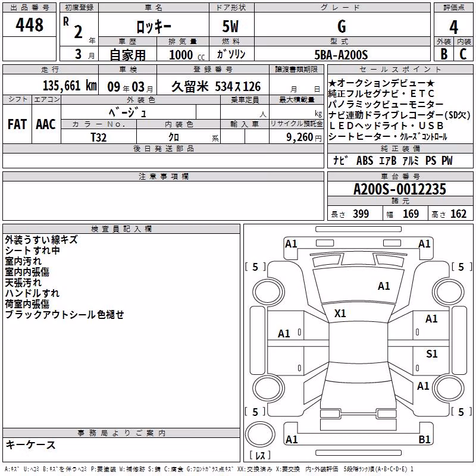
Task: Select the PW equipment entry
Action: pos(447,161)
